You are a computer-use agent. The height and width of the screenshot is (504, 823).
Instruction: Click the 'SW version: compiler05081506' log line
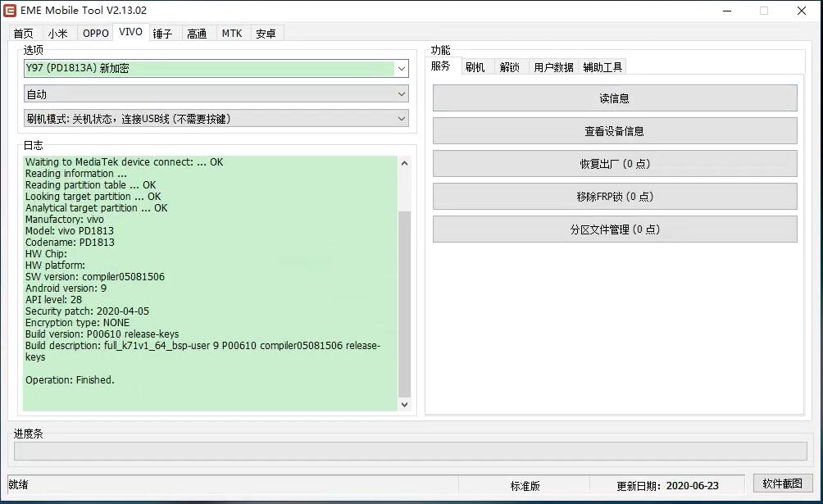pyautogui.click(x=95, y=277)
